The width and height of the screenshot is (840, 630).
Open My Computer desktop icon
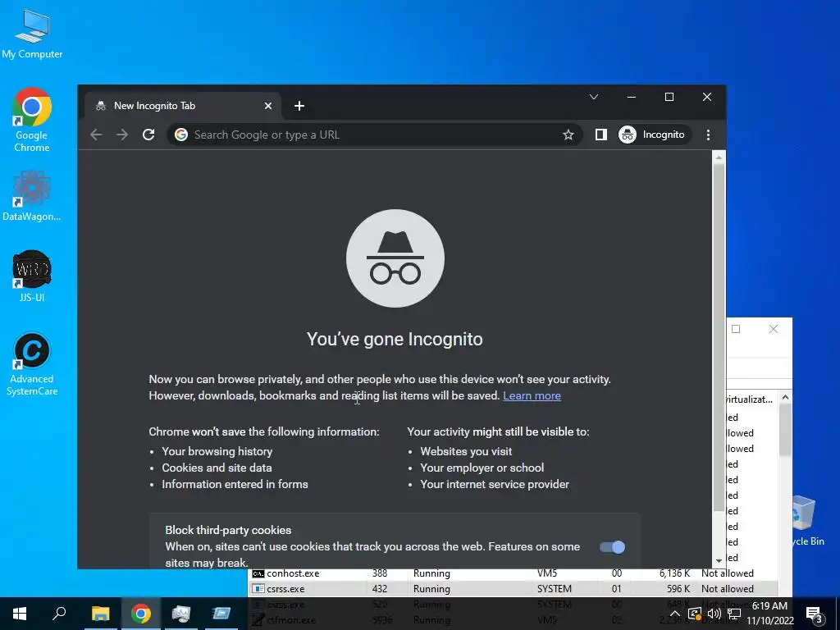(32, 33)
